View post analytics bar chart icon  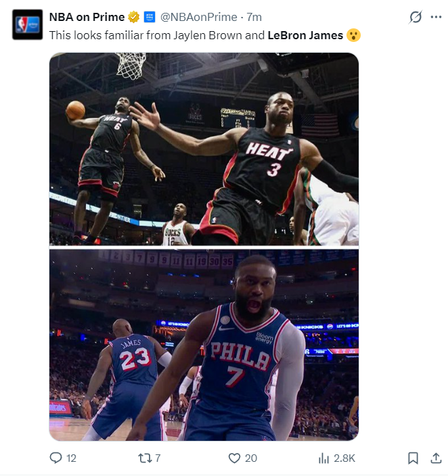[323, 458]
